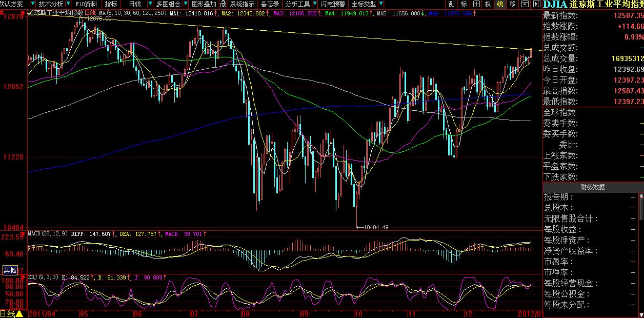
Task: Click the 总成交量 value 16935312
Action: [x=627, y=58]
